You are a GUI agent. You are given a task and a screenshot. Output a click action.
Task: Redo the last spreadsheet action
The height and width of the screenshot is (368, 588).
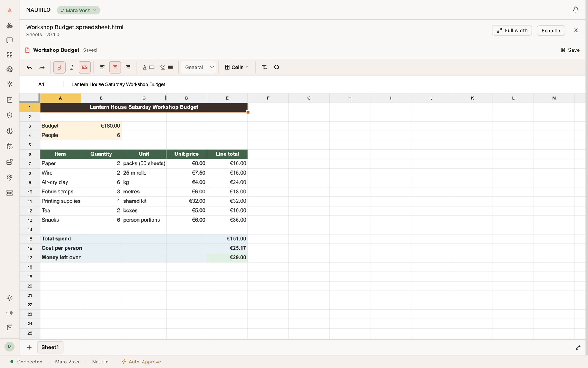[x=42, y=67]
